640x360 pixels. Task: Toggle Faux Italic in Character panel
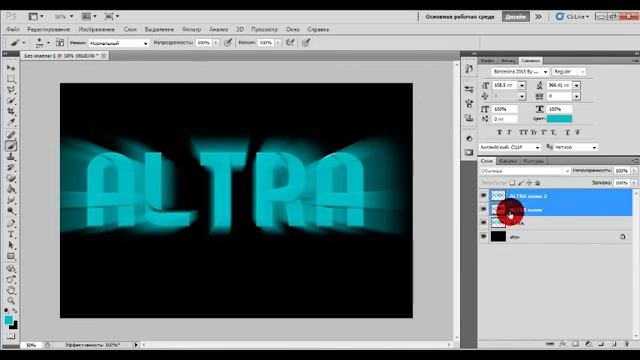tap(509, 132)
